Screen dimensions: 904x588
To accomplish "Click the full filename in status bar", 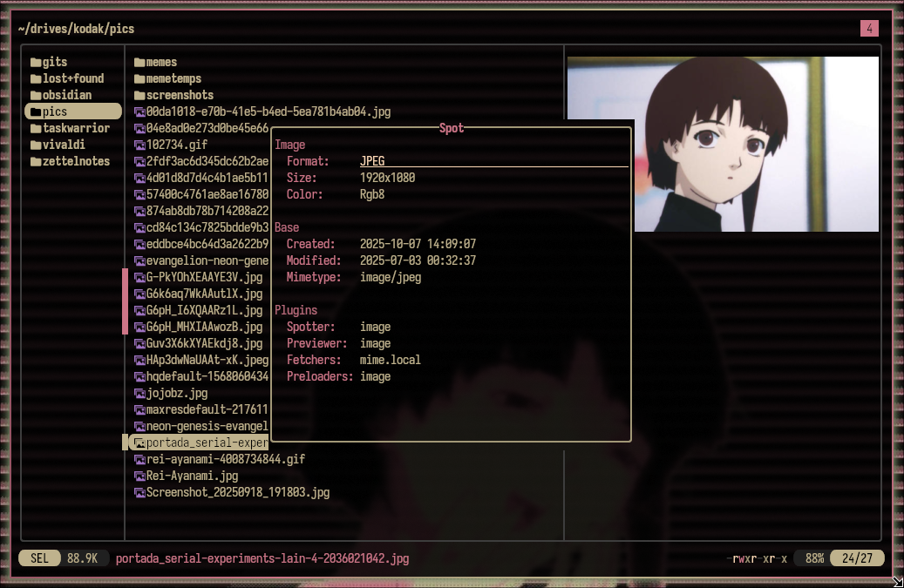I will coord(262,558).
